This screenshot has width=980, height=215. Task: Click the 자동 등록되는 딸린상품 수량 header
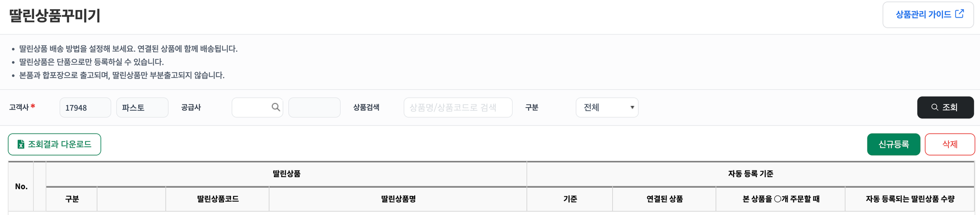(910, 199)
